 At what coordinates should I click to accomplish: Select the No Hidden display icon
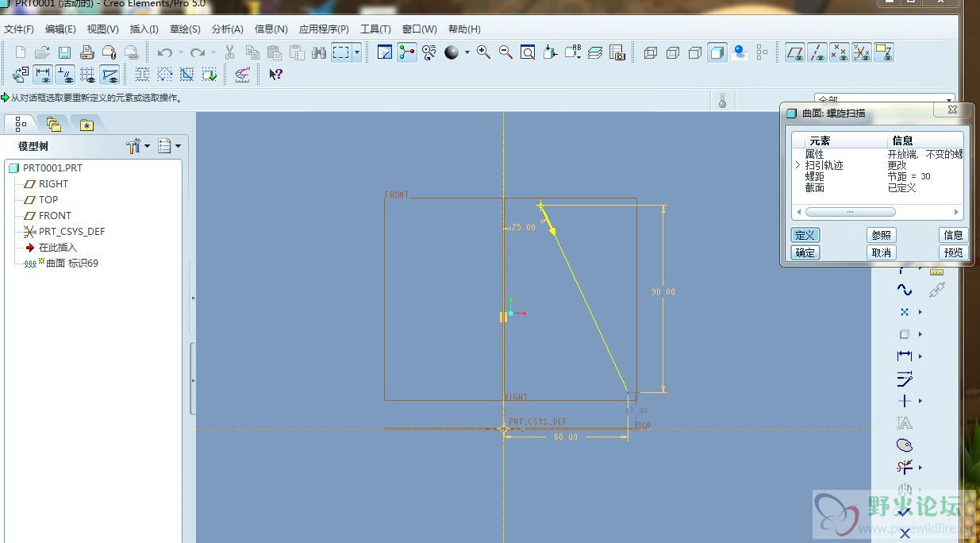[695, 53]
